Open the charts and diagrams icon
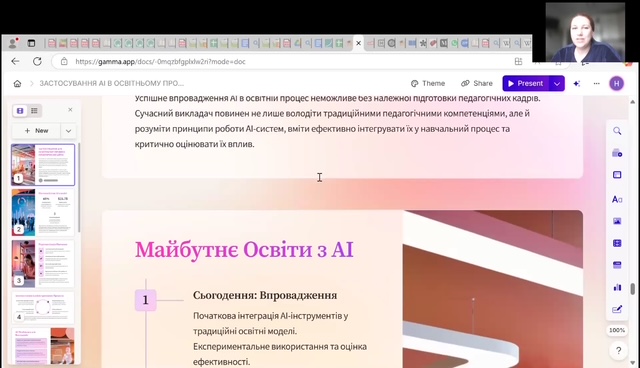Viewport: 640px width, 368px height. point(617,287)
